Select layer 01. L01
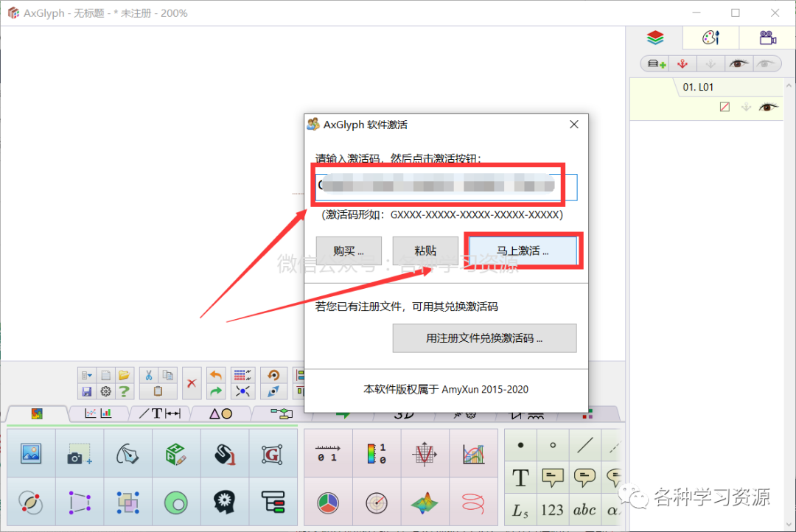 point(707,99)
